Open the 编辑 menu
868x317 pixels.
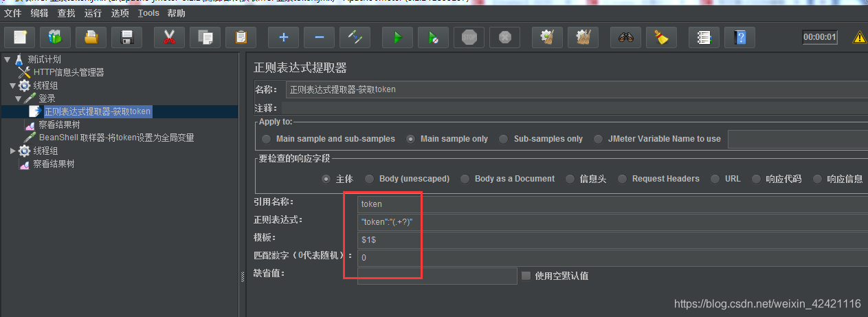pyautogui.click(x=40, y=13)
